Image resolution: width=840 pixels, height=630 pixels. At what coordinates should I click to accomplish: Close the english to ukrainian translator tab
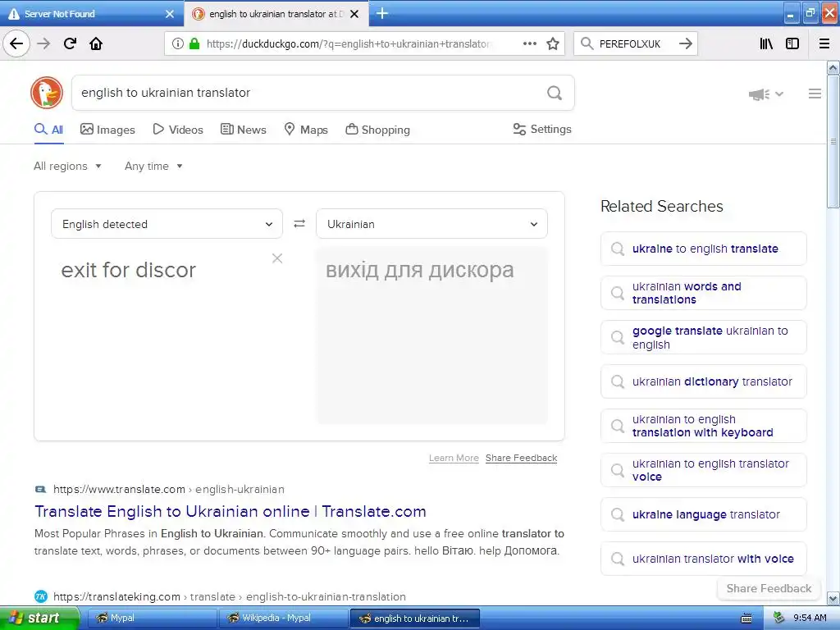pyautogui.click(x=354, y=14)
